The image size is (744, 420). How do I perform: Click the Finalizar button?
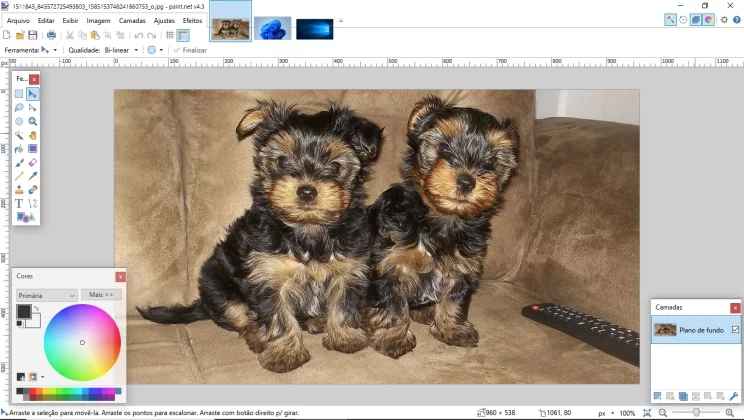point(190,50)
